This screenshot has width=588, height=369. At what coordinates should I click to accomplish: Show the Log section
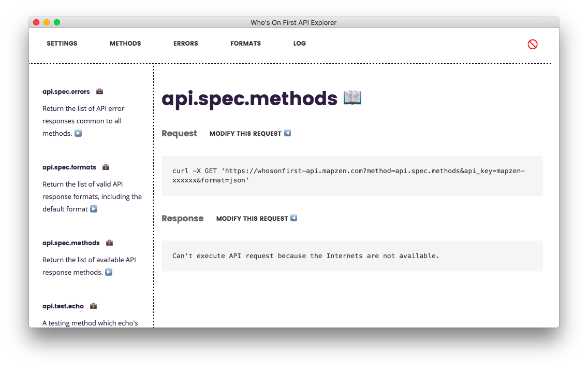[x=299, y=44]
